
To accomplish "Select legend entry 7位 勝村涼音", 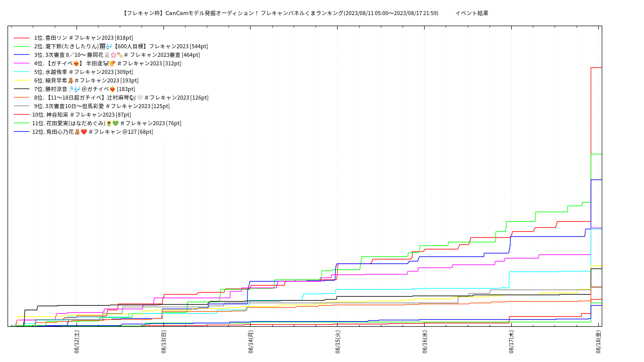I will coord(85,89).
